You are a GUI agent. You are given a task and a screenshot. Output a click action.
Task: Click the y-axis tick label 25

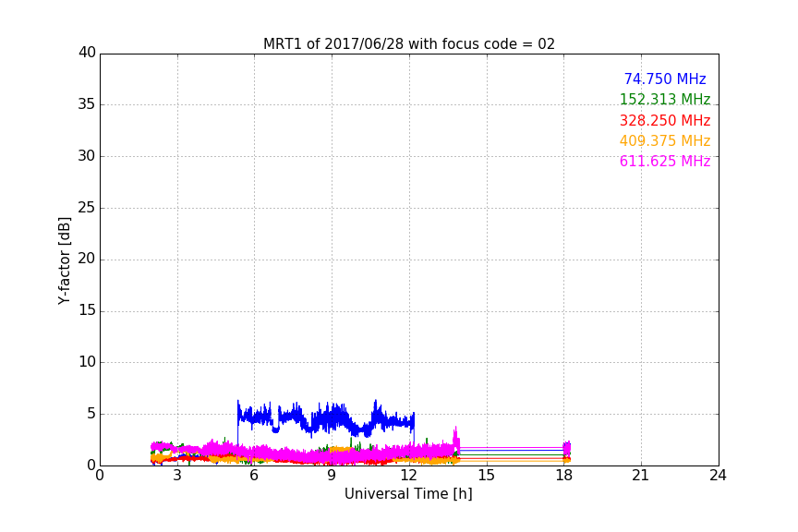(87, 208)
